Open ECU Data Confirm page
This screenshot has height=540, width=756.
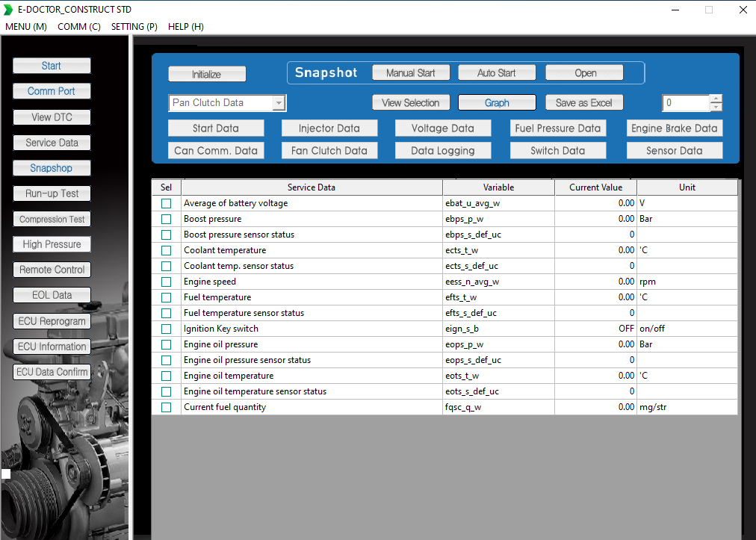pos(52,372)
